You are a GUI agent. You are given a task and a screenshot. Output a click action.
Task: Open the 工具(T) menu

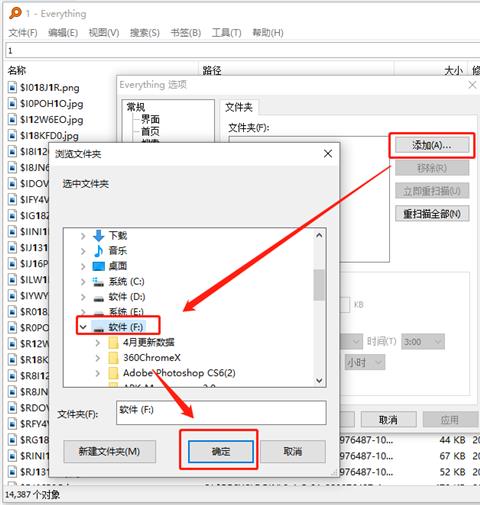pyautogui.click(x=227, y=33)
